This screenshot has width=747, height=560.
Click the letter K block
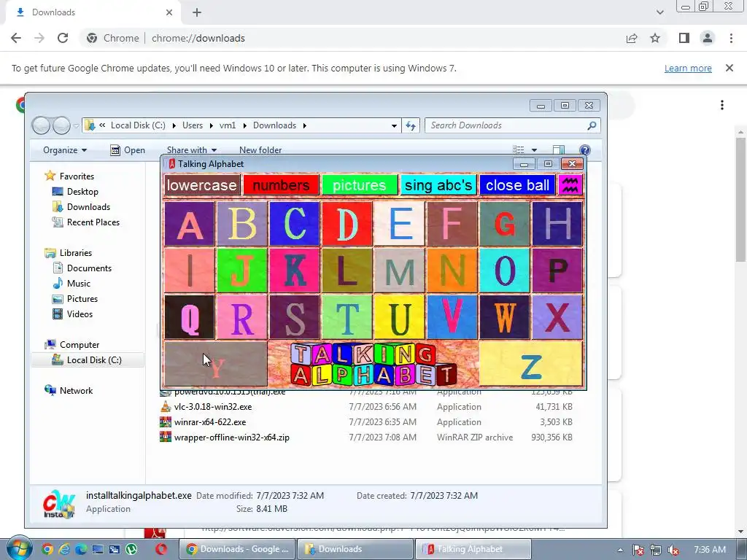294,270
